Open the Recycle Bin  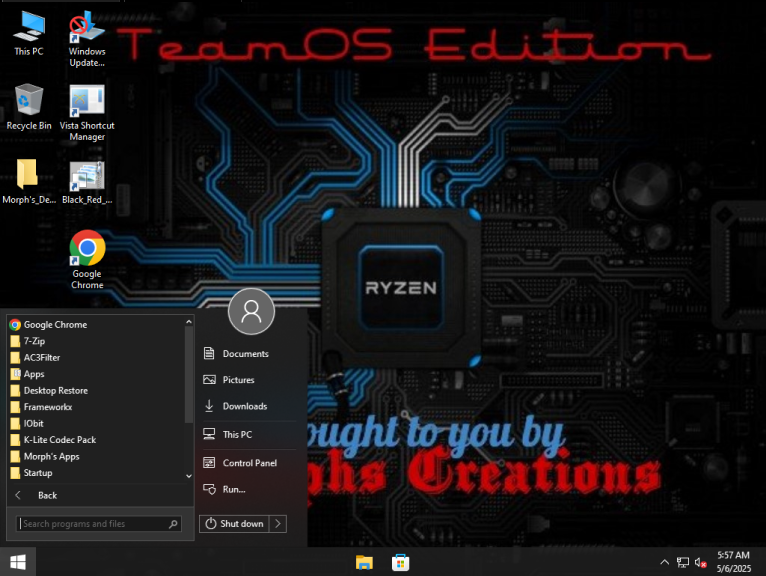(29, 107)
